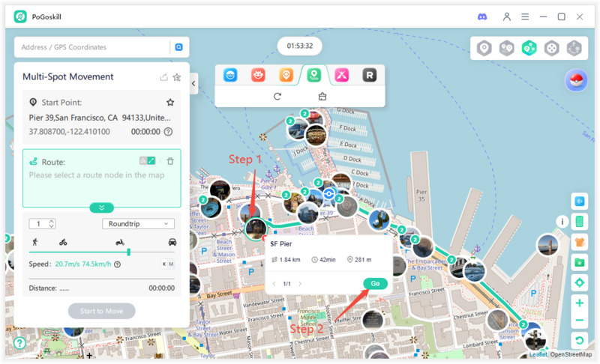Open the green favorites folder button

579,262
